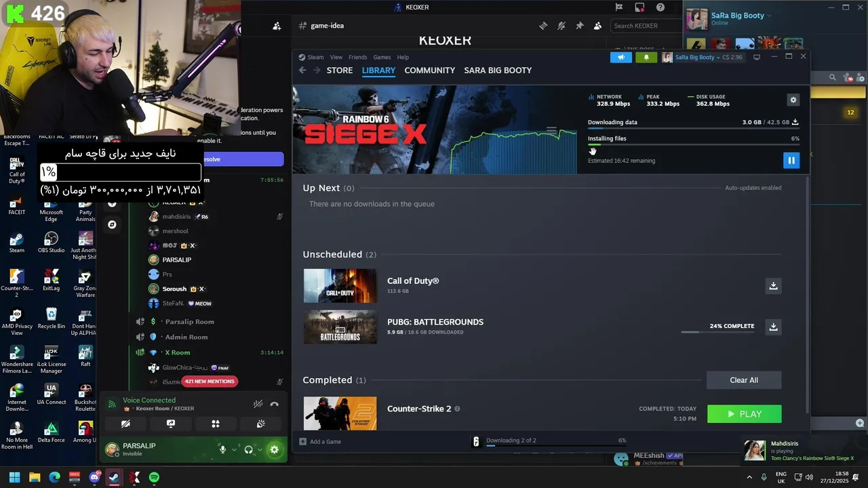This screenshot has width=868, height=488.
Task: Open Discord invite people icon
Action: click(x=277, y=26)
